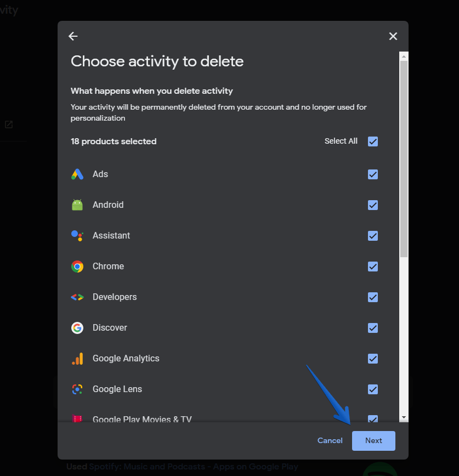Click the Google Ads logo icon
The height and width of the screenshot is (476, 459).
[77, 174]
